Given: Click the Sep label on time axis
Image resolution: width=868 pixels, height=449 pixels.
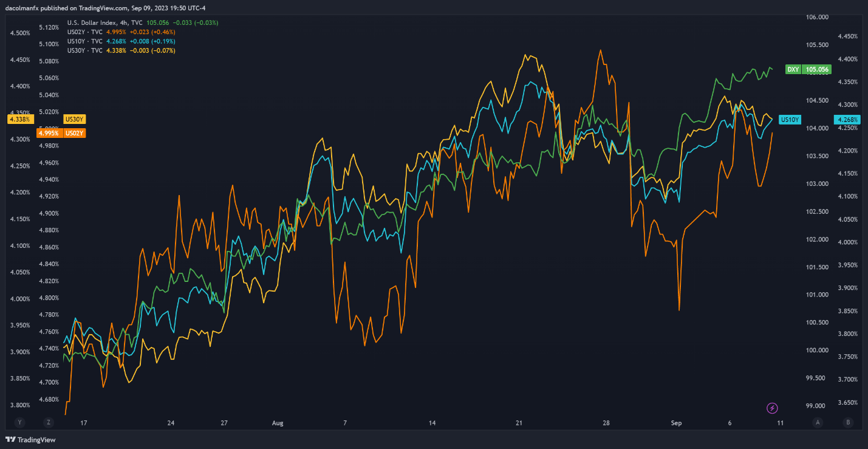Looking at the screenshot, I should (676, 423).
